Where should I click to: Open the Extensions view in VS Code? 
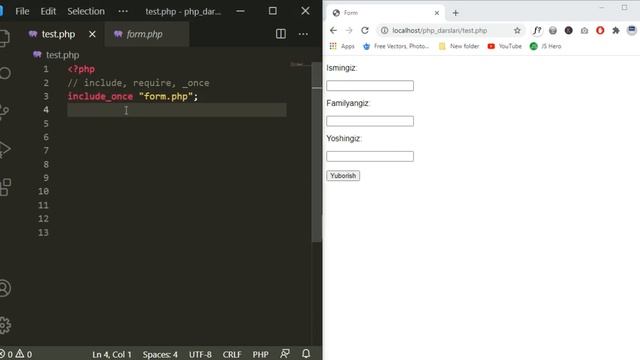5,187
